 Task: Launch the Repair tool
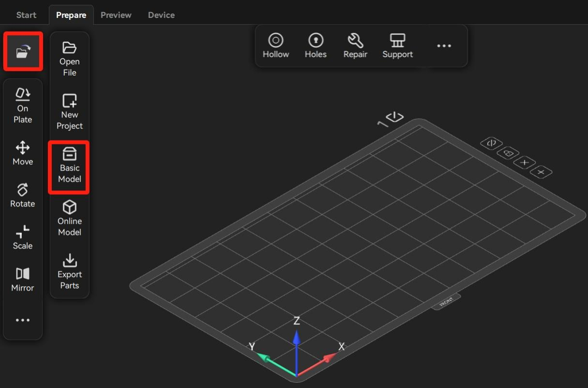tap(355, 46)
